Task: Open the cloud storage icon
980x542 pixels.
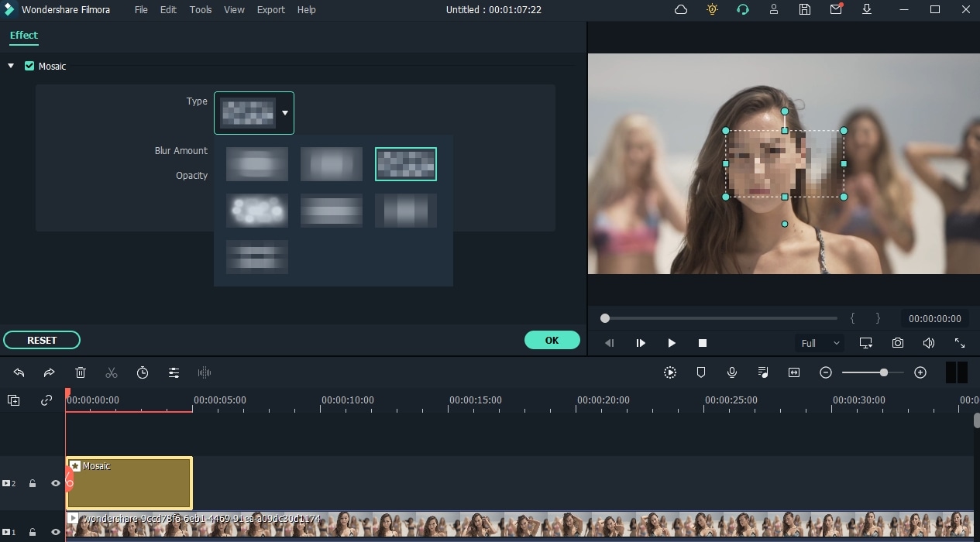Action: pyautogui.click(x=681, y=9)
